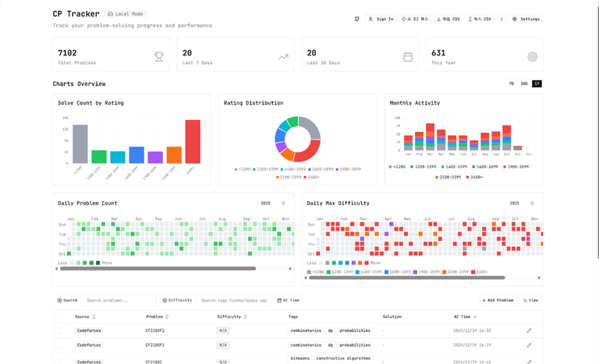
Task: Click the target icon on This Year card
Action: click(x=533, y=56)
